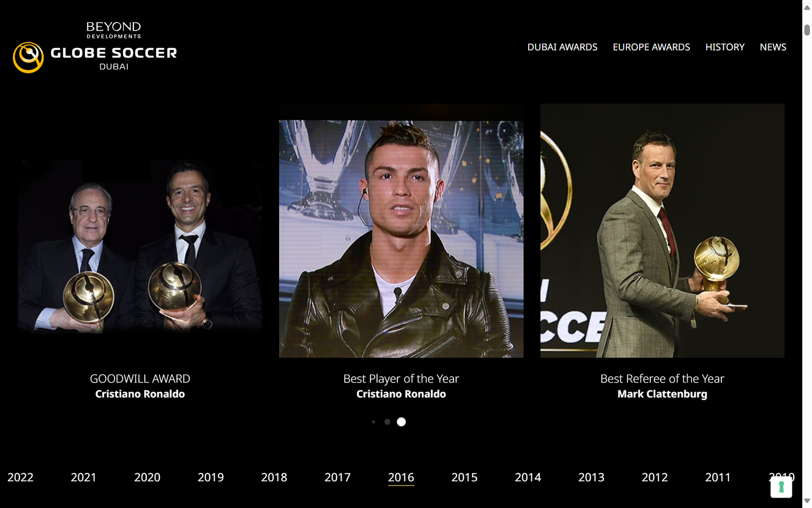Viewport: 812px width, 508px height.
Task: Select the active third carousel dot
Action: pyautogui.click(x=401, y=422)
